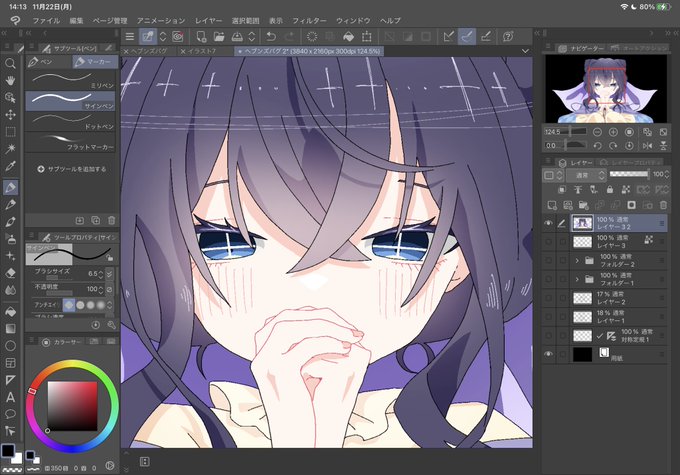
Task: Click the Delete layer trash icon
Action: pos(663,205)
